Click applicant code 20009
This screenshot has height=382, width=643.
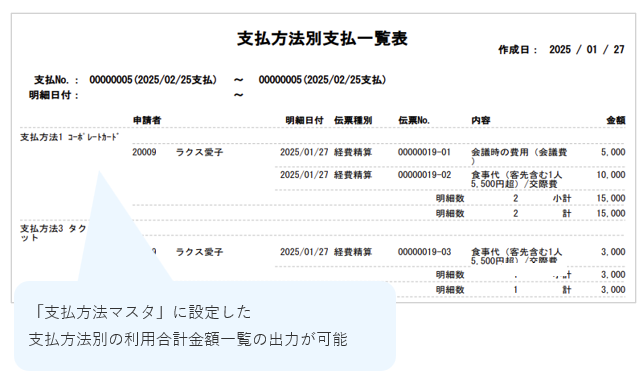click(x=144, y=152)
